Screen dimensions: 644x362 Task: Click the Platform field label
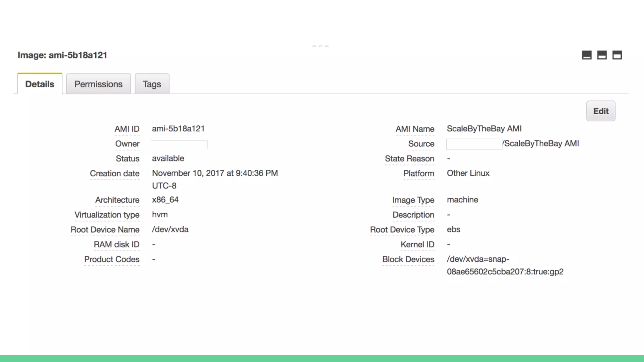coord(419,173)
